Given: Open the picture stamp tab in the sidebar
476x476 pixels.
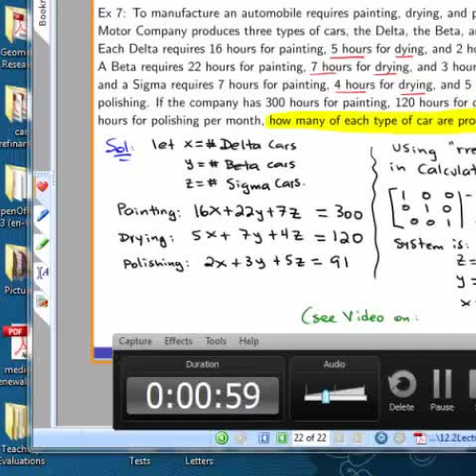Looking at the screenshot, I should coord(43,301).
